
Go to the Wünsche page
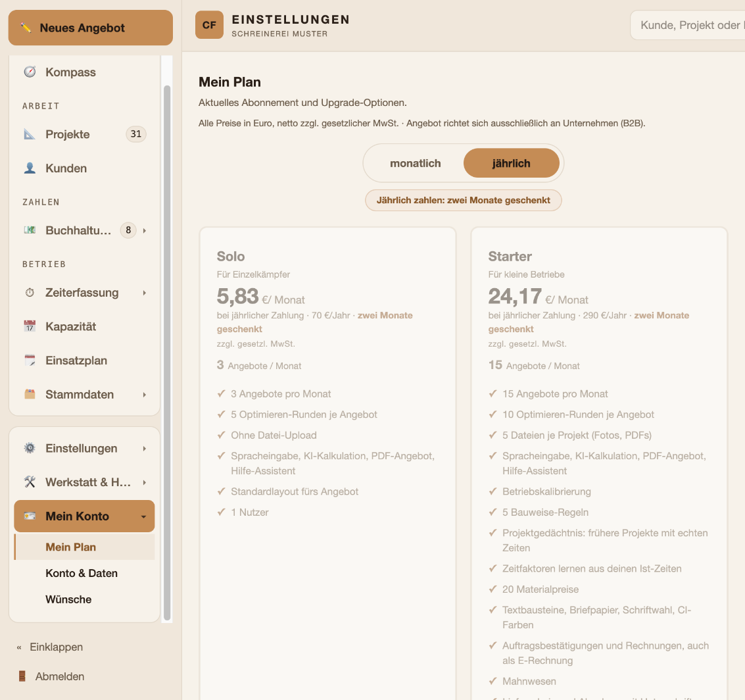(85, 599)
